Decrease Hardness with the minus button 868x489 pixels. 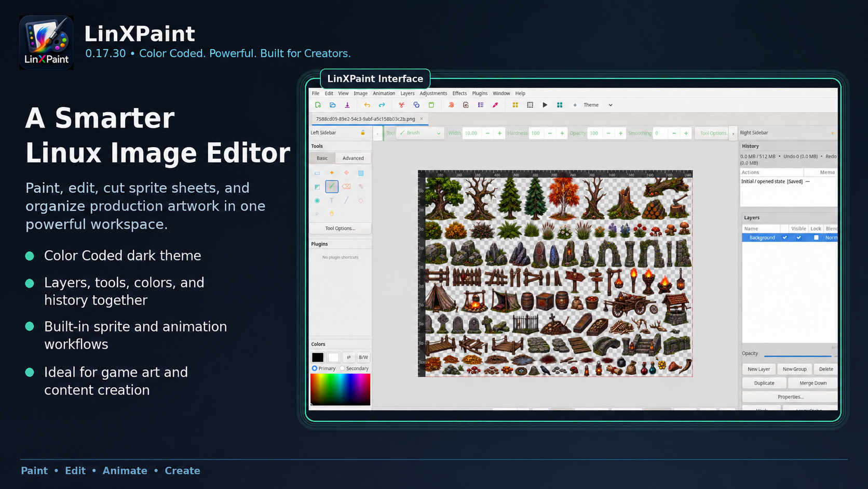pos(550,134)
